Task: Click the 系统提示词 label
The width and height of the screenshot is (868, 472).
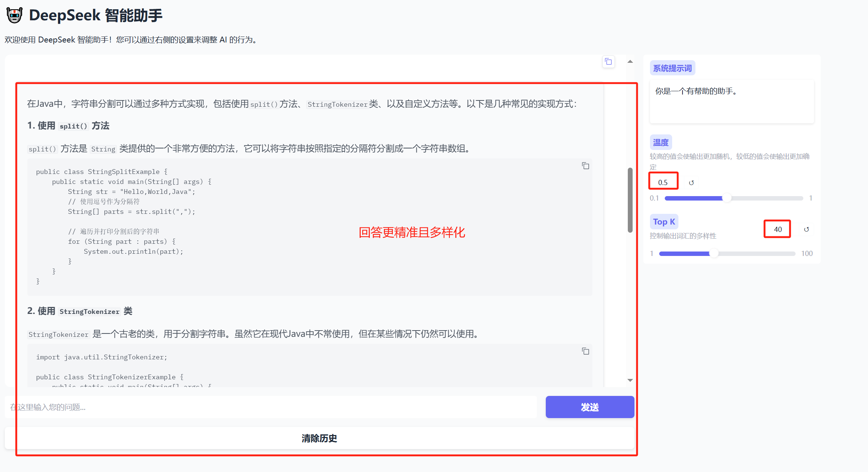Action: click(x=672, y=68)
